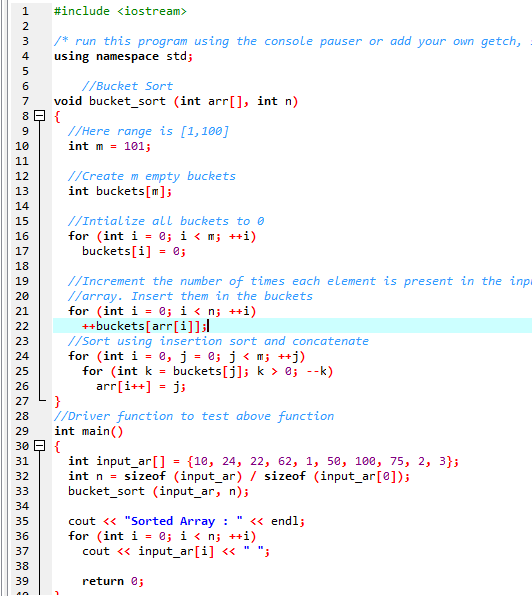Click 'for (int i = 0; i < m' loop on line 16
Screen dimensions: 532x596
coord(162,236)
